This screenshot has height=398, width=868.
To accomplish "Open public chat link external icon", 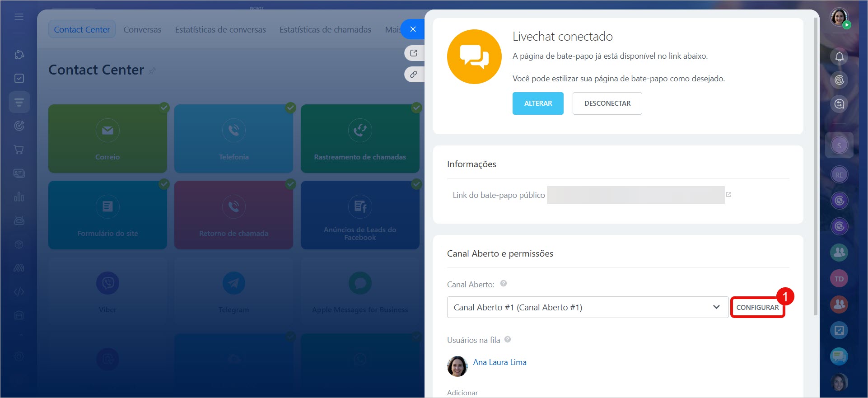I will click(728, 195).
